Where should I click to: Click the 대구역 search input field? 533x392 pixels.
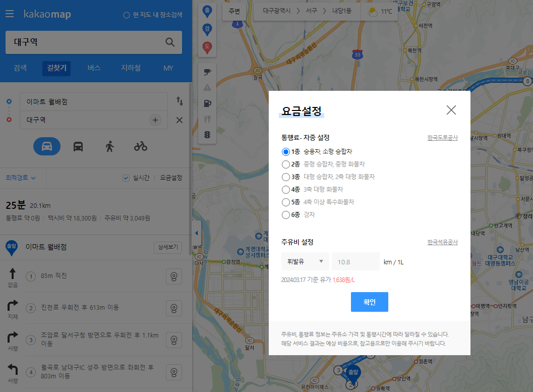coord(85,42)
